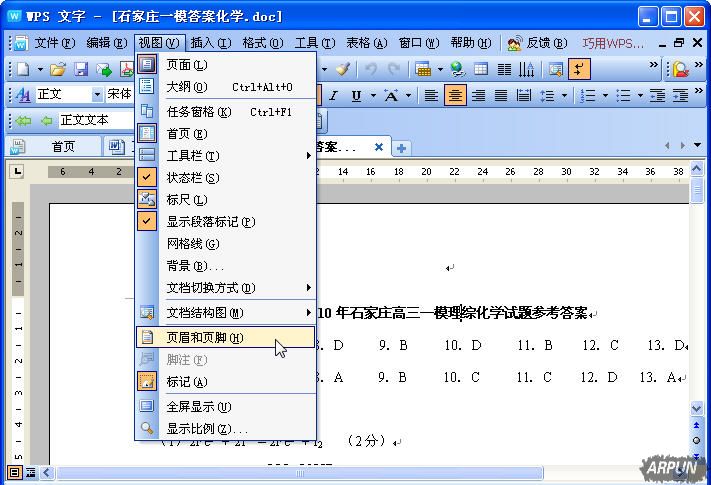
Task: Click the 全屏显示 full screen icon
Action: pyautogui.click(x=147, y=407)
